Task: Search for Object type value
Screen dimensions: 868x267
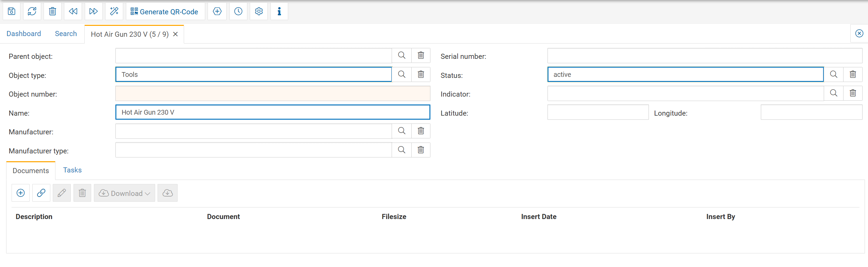Action: (402, 74)
